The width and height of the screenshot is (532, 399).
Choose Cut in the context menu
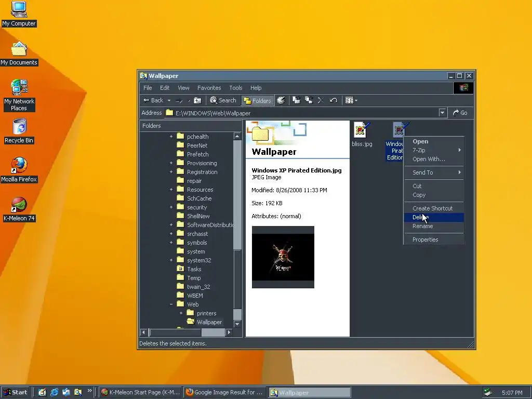[434, 186]
